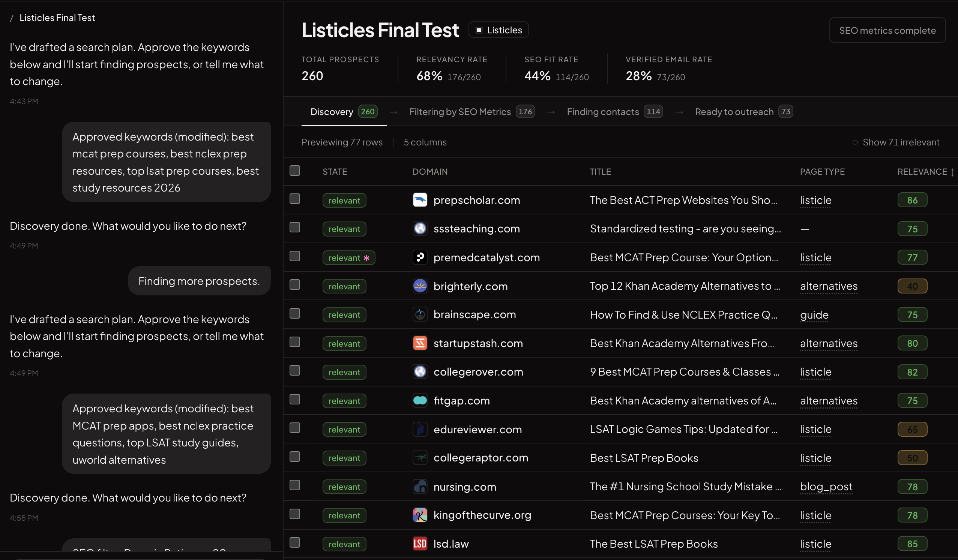Click the Page Type column header
The height and width of the screenshot is (560, 958).
822,172
